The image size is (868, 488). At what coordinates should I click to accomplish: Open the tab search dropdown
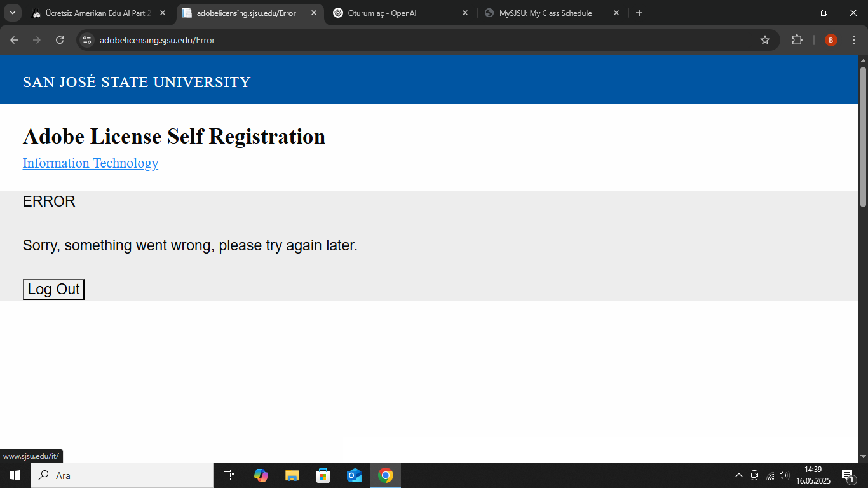pos(12,13)
